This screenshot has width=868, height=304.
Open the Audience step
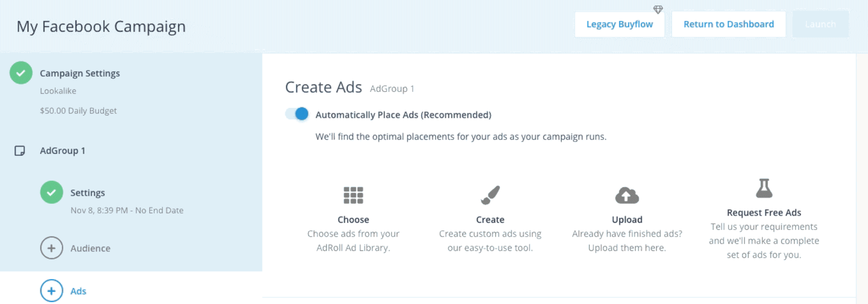(90, 248)
